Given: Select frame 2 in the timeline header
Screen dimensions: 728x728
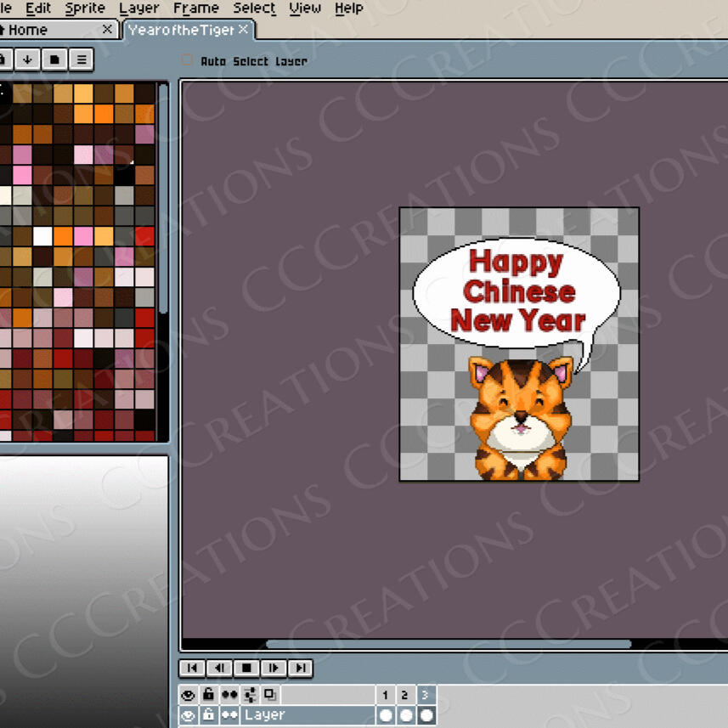Looking at the screenshot, I should click(405, 695).
